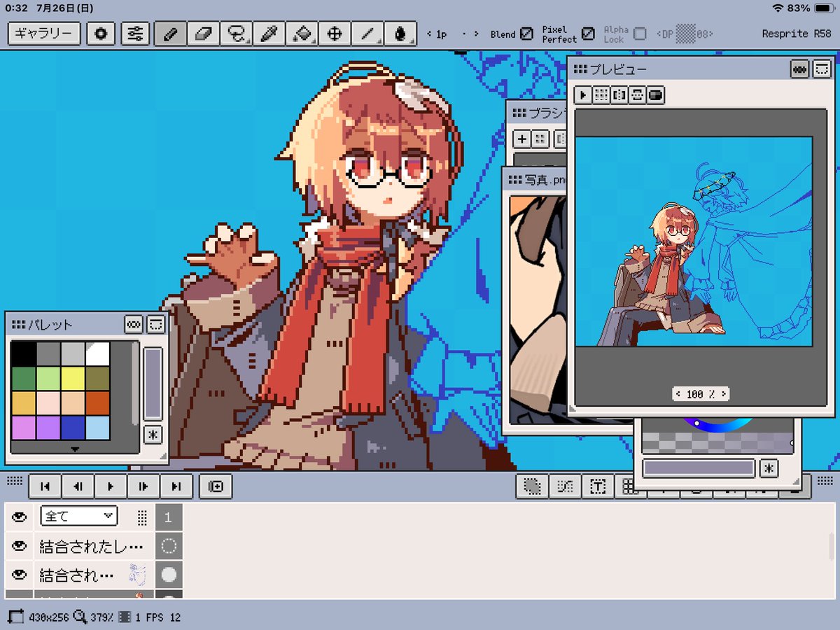Play animation in the プレビュー panel

(583, 95)
